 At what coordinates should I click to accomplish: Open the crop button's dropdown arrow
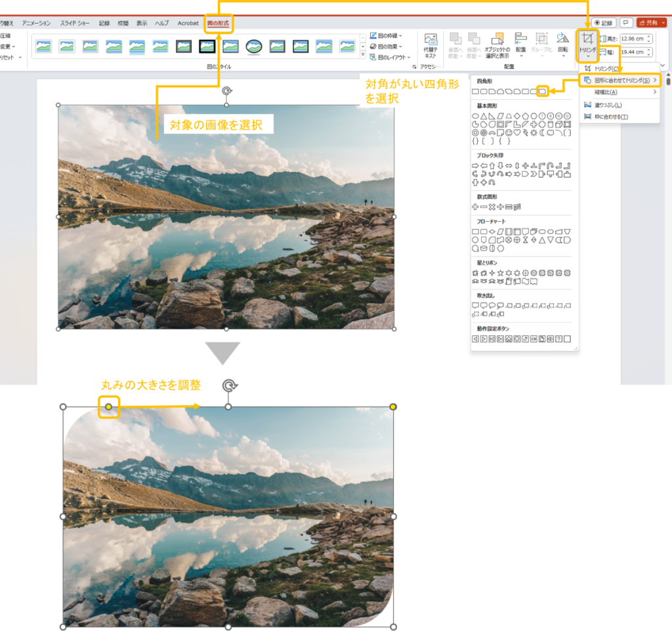[x=588, y=56]
